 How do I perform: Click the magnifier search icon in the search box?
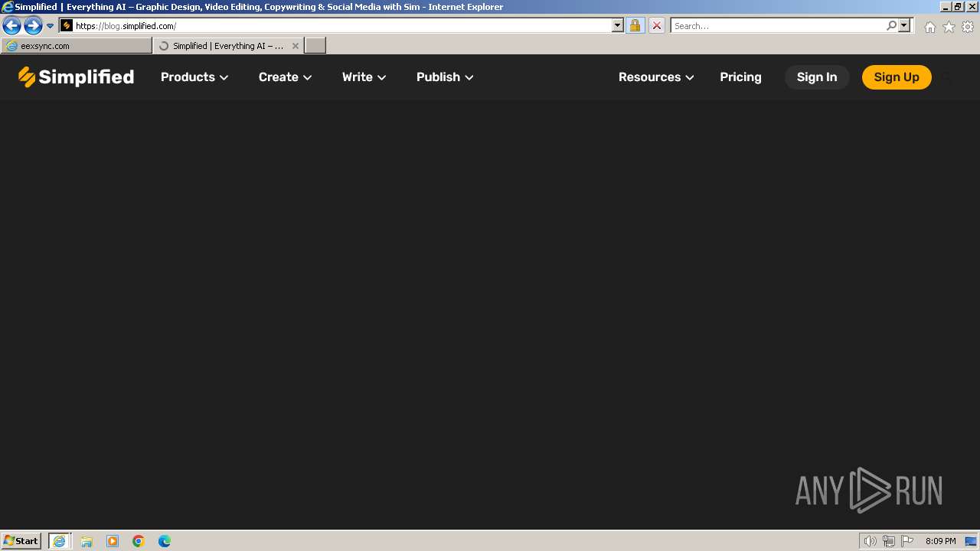pos(891,26)
